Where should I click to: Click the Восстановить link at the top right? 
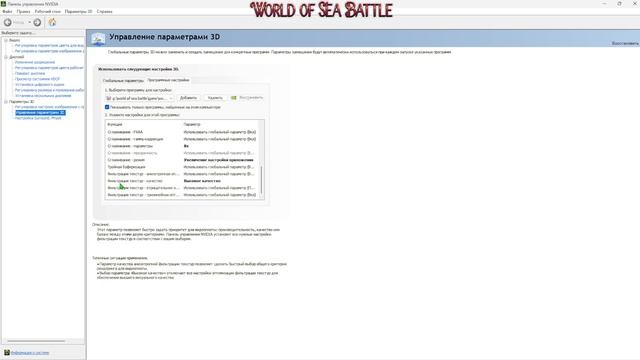[x=625, y=43]
